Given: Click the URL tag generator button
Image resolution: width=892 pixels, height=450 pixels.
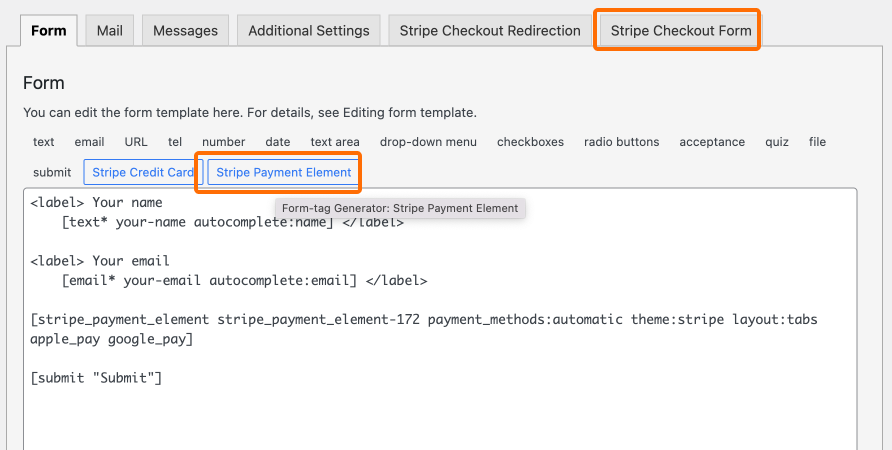Looking at the screenshot, I should click(x=136, y=142).
